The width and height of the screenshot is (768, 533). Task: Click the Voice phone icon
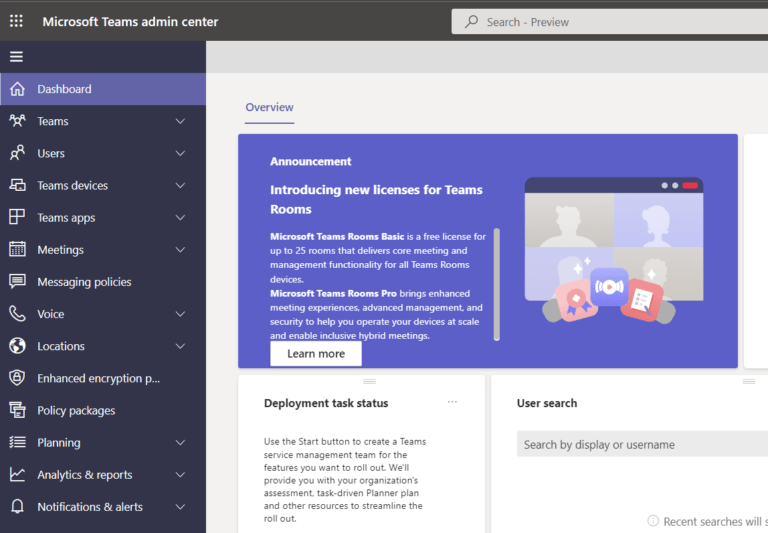(x=17, y=314)
